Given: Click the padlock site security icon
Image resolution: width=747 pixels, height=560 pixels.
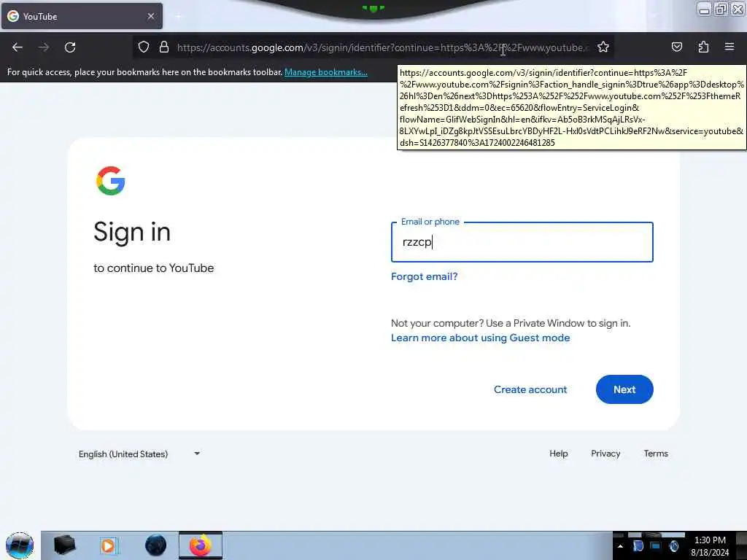Looking at the screenshot, I should (x=164, y=47).
